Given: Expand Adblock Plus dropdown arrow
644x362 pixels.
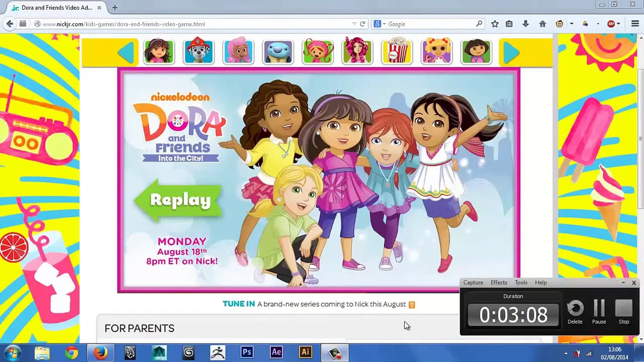Looking at the screenshot, I should [x=619, y=24].
